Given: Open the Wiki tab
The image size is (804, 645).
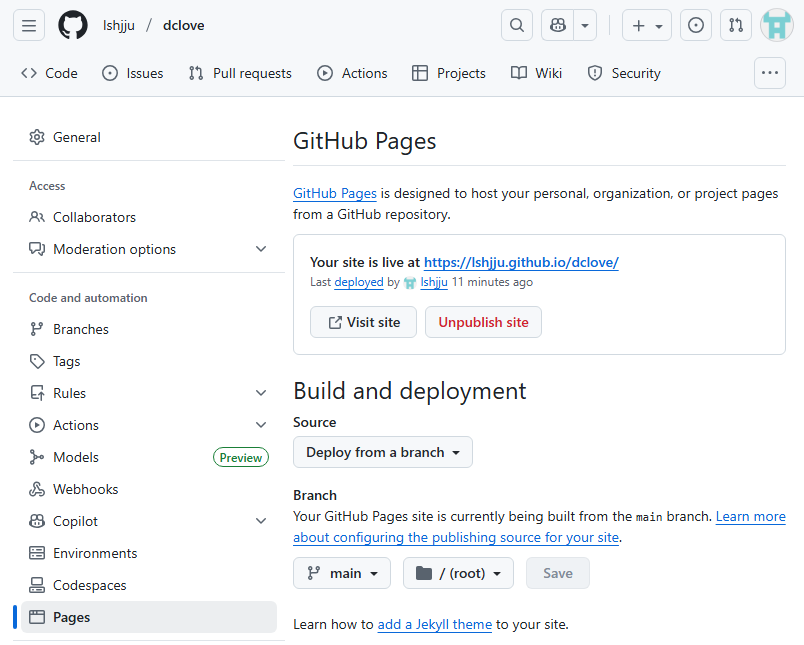Looking at the screenshot, I should pyautogui.click(x=536, y=73).
